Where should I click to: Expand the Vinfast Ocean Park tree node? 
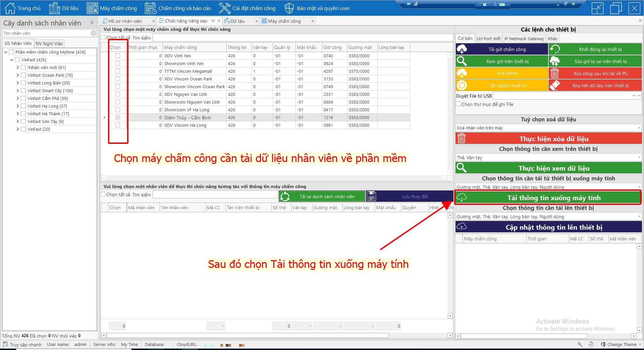click(x=18, y=75)
